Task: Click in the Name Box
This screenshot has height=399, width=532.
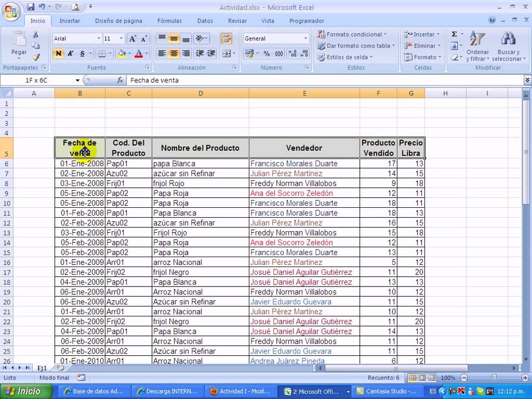Action: [x=37, y=80]
